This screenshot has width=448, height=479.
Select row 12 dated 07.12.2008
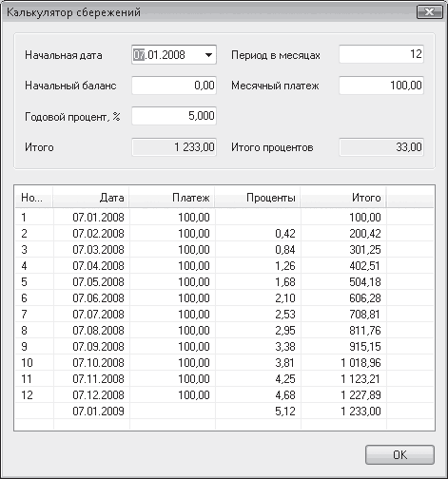pyautogui.click(x=224, y=395)
